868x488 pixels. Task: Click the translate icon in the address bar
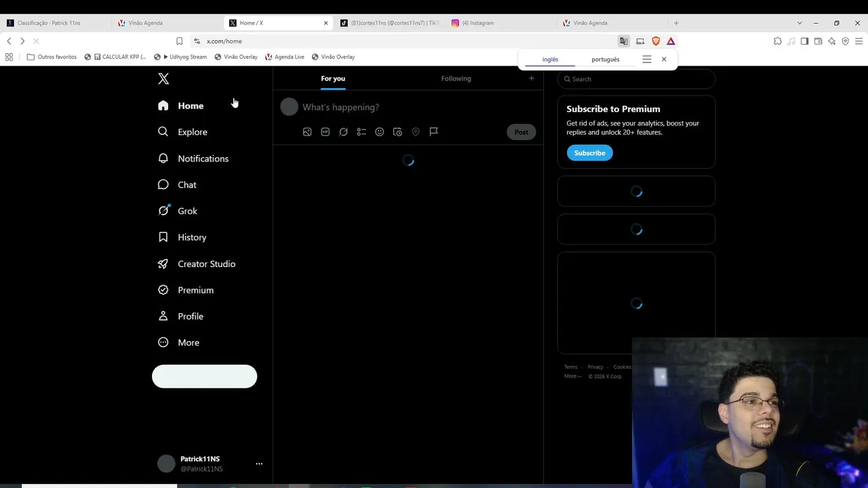624,41
